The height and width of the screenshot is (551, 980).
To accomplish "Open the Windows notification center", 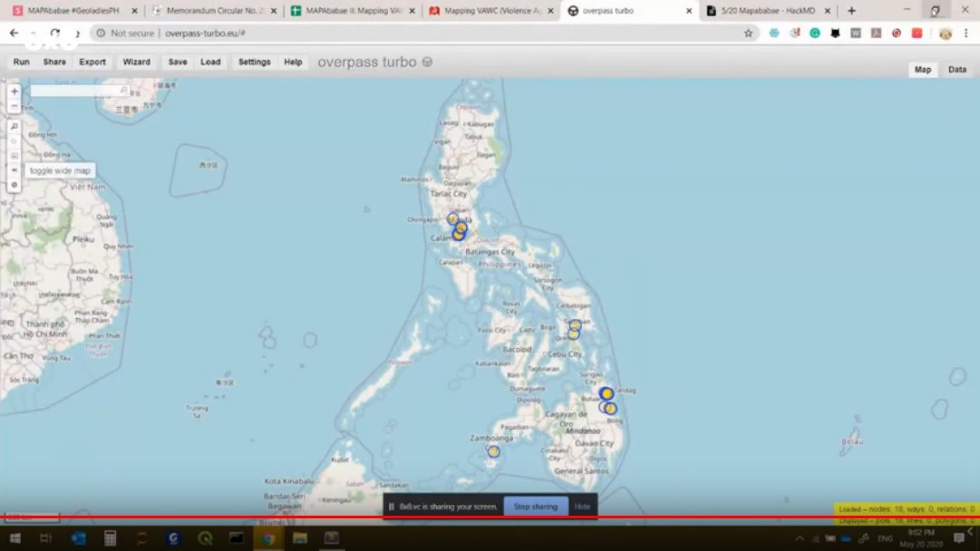I will 959,538.
